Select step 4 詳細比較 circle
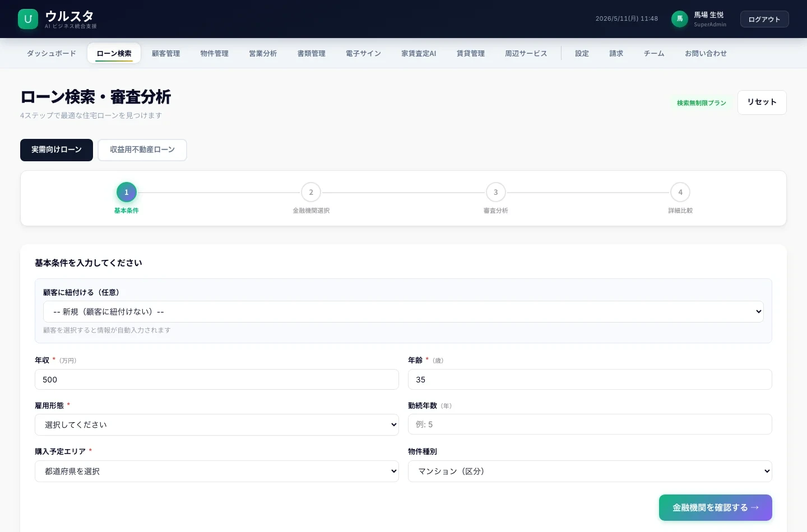The height and width of the screenshot is (532, 807). pos(680,192)
